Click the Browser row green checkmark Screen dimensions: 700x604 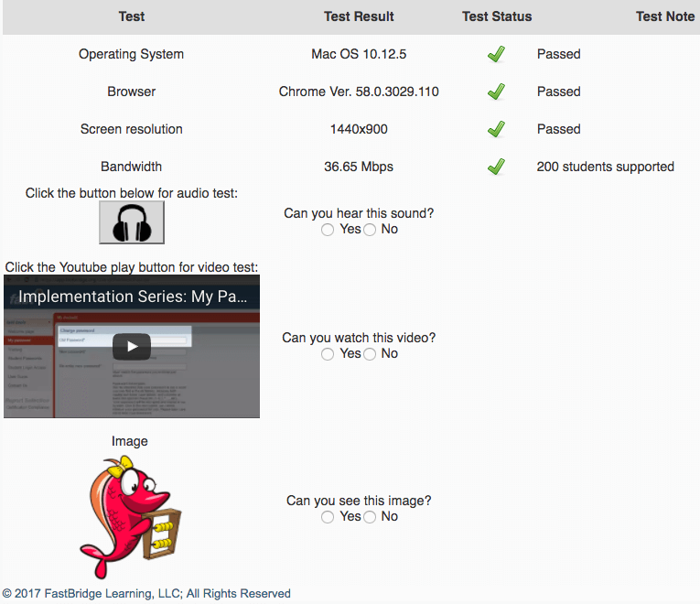496,92
